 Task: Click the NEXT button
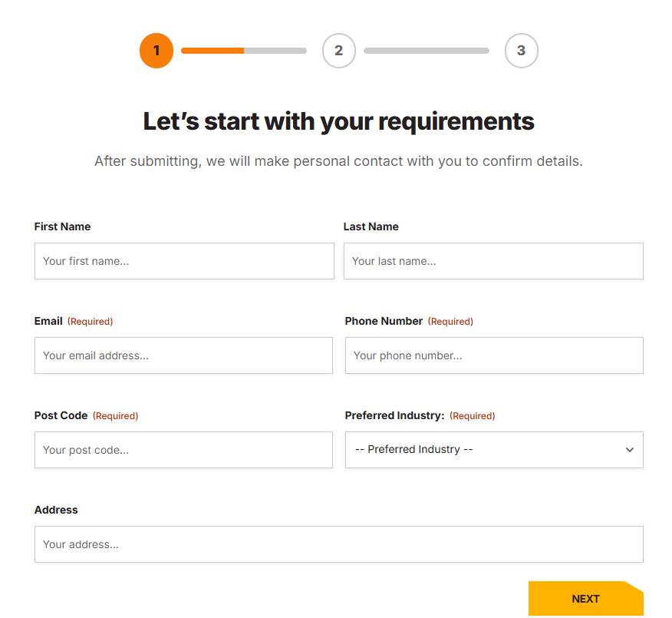(585, 599)
